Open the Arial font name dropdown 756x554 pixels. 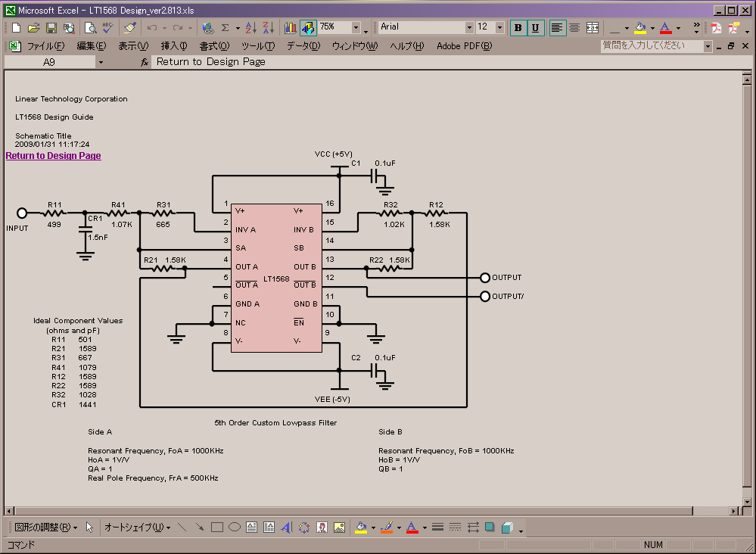click(469, 27)
